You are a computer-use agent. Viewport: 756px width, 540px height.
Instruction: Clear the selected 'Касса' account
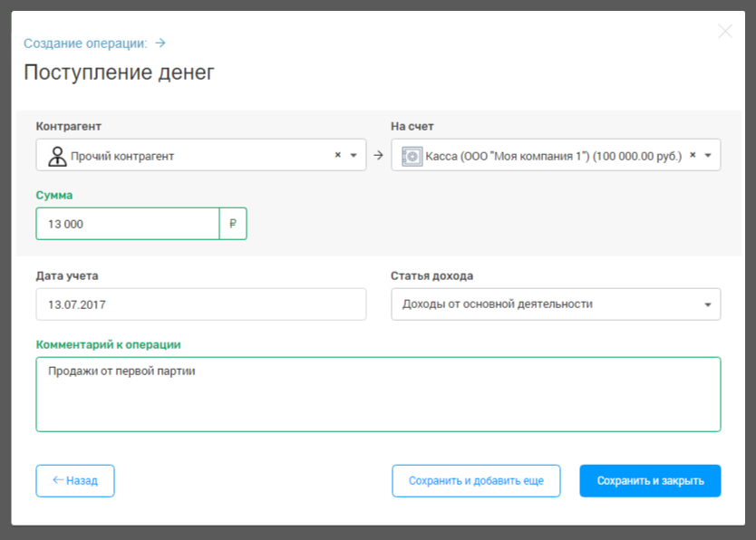(693, 155)
